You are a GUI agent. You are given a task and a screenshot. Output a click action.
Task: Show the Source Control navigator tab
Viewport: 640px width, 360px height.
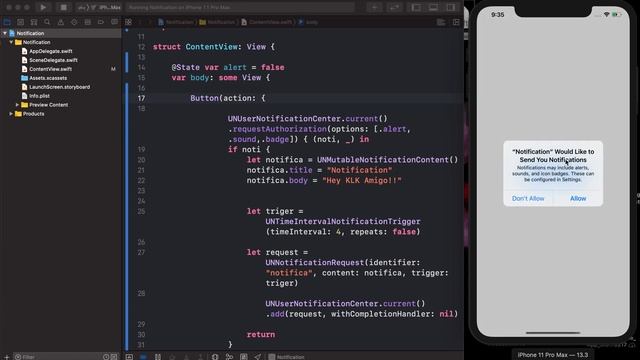[20, 22]
